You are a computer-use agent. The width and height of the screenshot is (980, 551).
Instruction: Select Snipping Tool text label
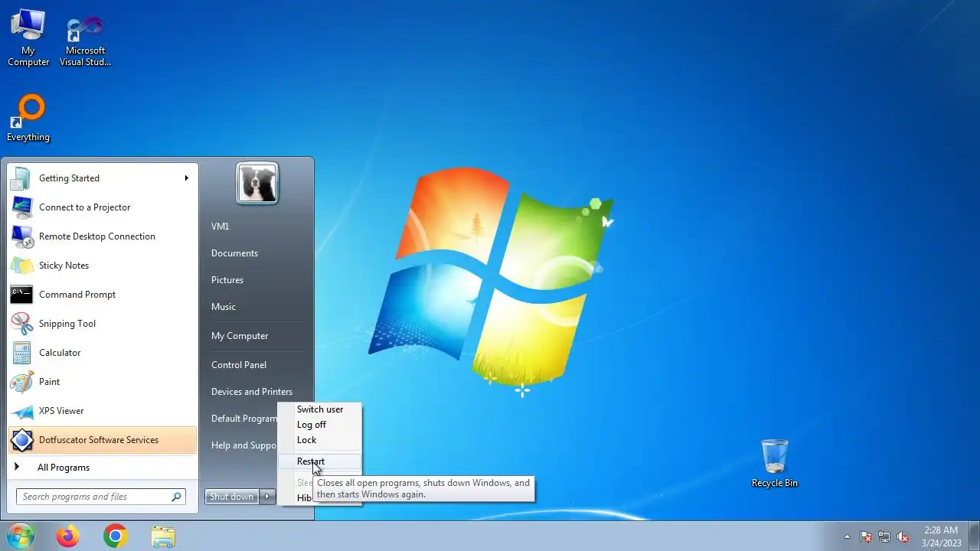pyautogui.click(x=67, y=324)
